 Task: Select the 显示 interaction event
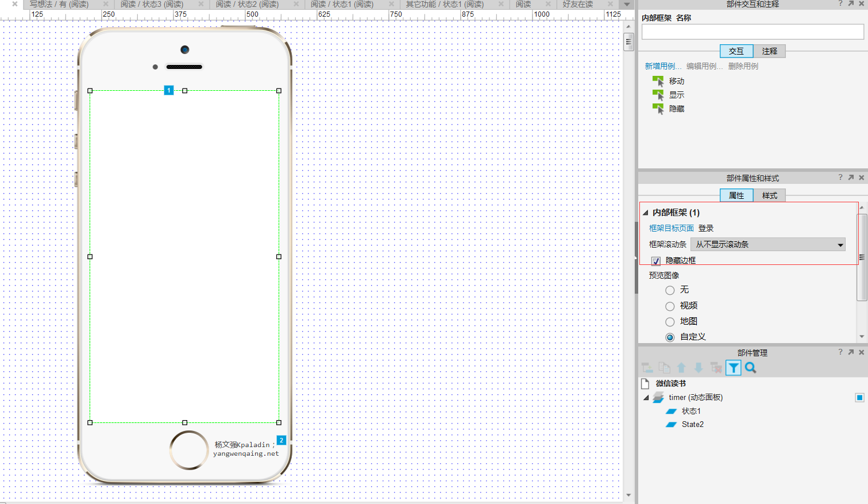(x=677, y=95)
